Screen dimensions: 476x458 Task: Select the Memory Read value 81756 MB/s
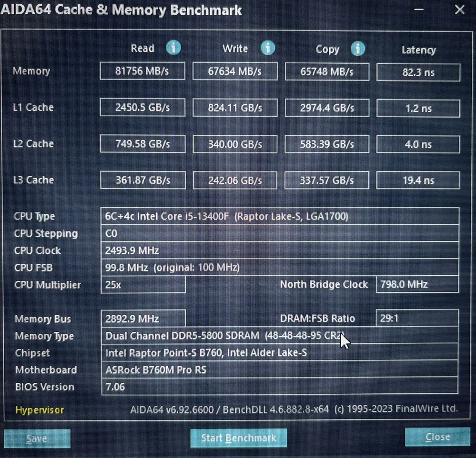tap(142, 71)
